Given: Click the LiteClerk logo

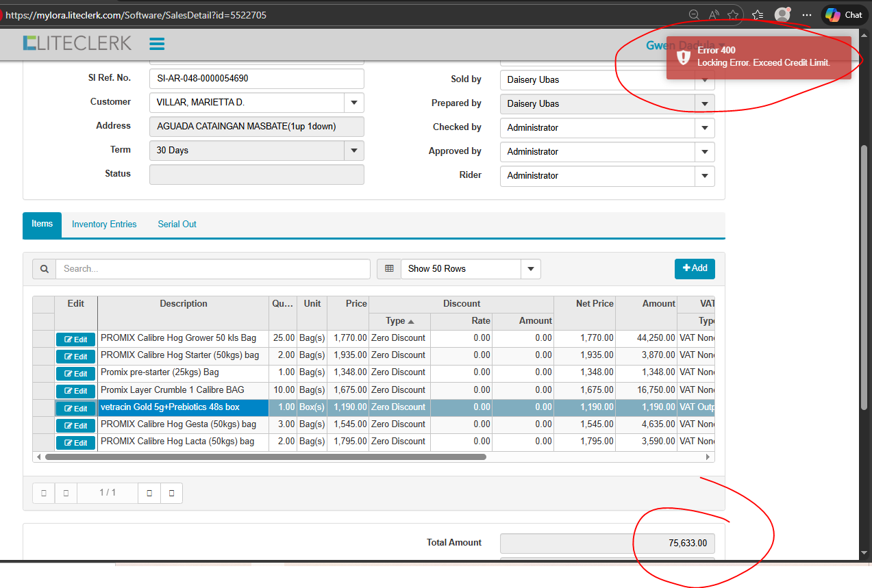Looking at the screenshot, I should 77,43.
